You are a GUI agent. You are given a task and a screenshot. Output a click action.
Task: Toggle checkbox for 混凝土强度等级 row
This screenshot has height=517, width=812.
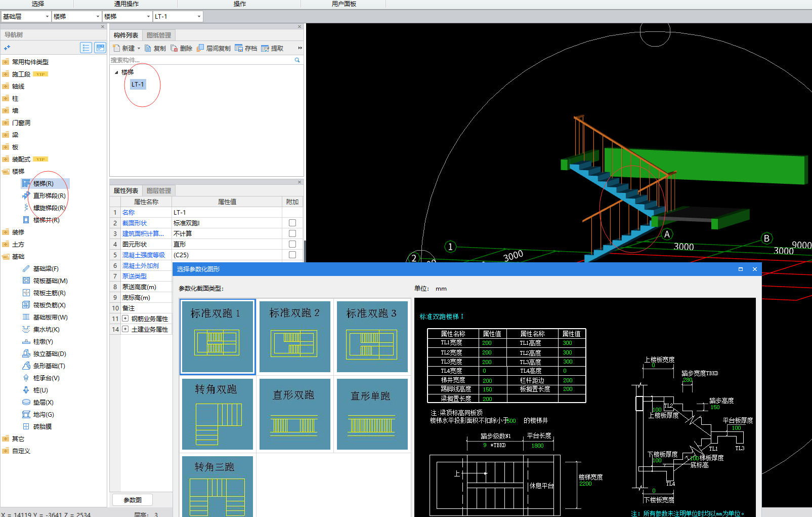coord(292,255)
